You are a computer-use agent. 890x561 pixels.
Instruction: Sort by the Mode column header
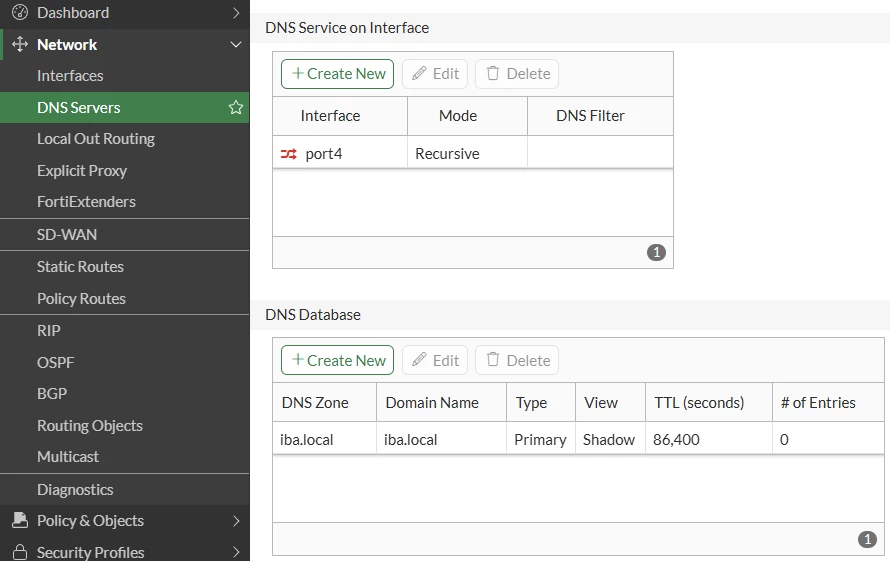coord(468,116)
